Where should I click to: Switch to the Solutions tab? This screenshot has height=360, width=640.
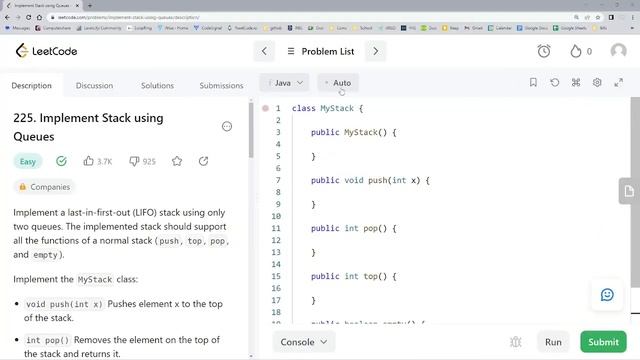tap(158, 86)
